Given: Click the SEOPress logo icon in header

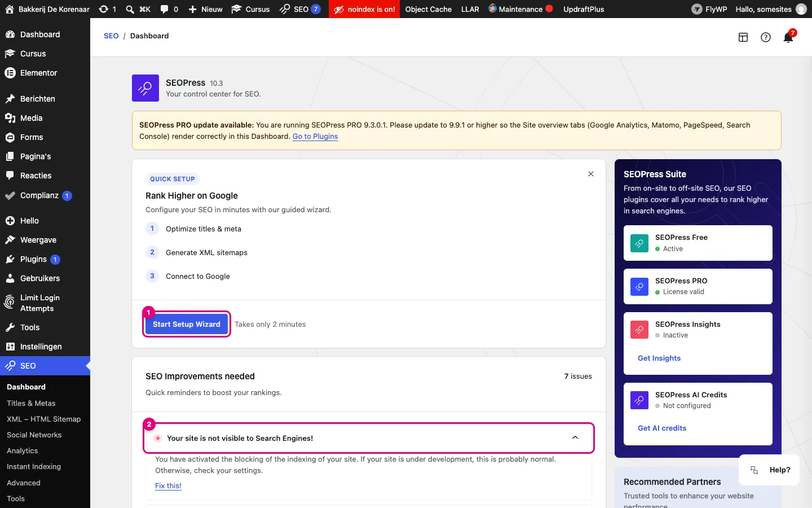Looking at the screenshot, I should (145, 88).
